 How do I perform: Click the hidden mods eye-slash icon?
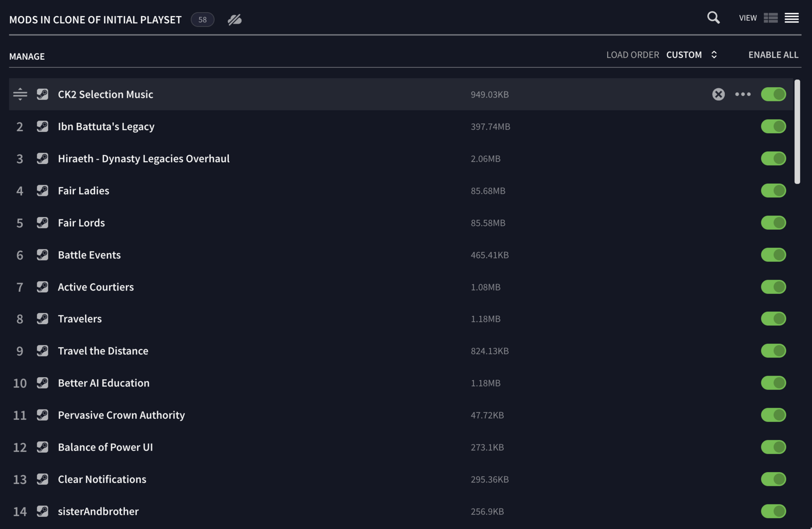(x=235, y=20)
